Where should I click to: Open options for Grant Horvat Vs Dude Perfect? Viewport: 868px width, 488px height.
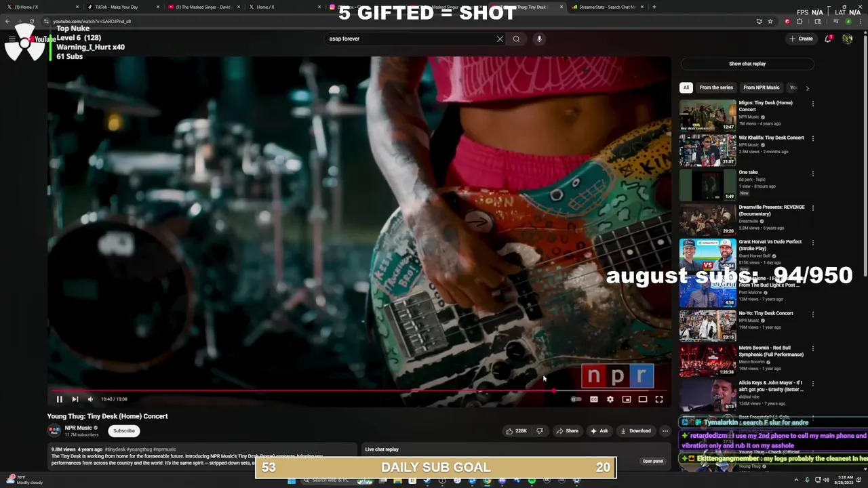click(812, 243)
